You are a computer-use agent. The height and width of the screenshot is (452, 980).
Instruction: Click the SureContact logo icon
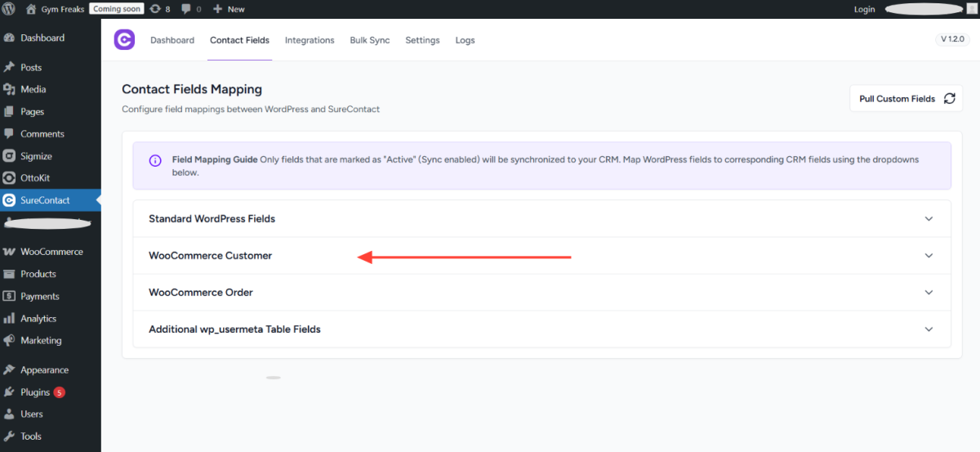pos(124,40)
